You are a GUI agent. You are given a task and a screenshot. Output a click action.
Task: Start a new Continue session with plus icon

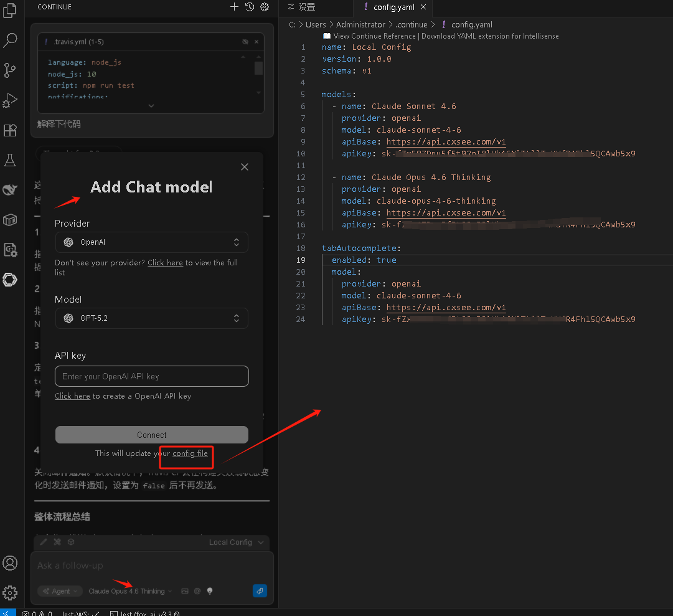pos(234,6)
